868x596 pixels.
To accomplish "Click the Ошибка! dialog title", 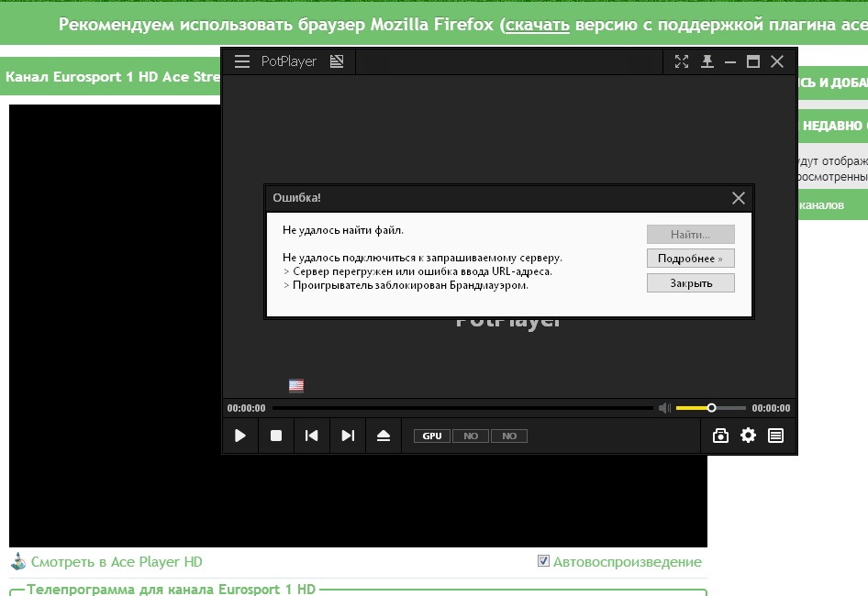I will pyautogui.click(x=296, y=197).
